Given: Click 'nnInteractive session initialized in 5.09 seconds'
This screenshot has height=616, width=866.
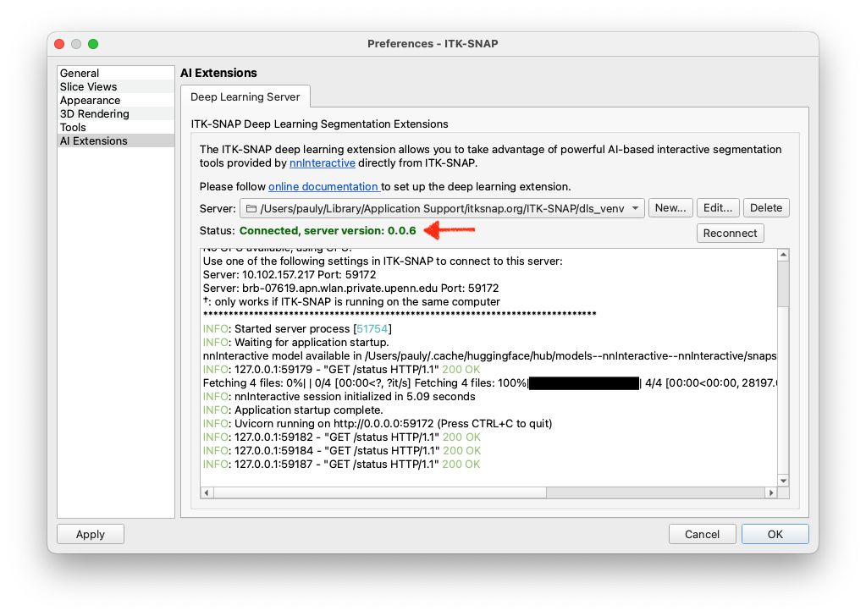Looking at the screenshot, I should click(x=339, y=397).
